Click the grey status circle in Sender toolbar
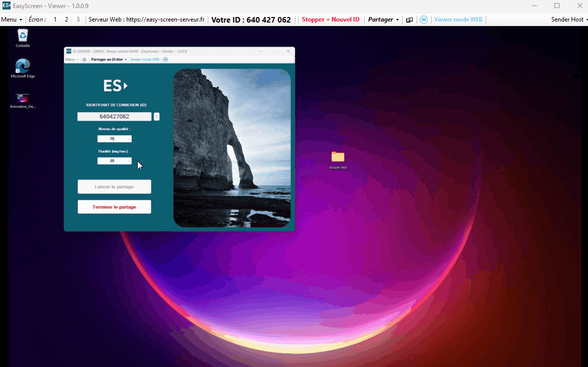Viewport: 588px width, 367px height. (84, 60)
